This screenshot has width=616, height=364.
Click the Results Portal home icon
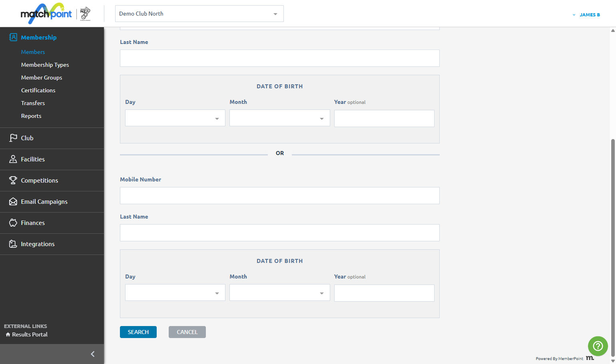point(8,334)
